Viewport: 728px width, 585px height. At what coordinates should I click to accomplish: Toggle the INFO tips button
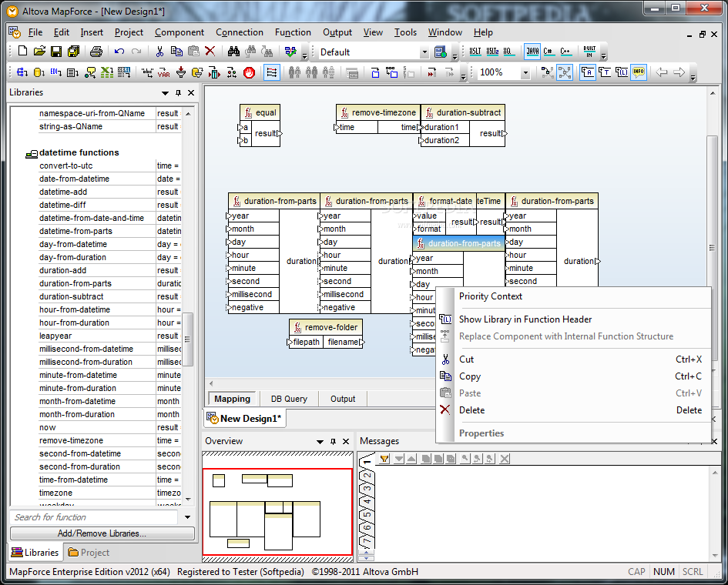pyautogui.click(x=639, y=72)
